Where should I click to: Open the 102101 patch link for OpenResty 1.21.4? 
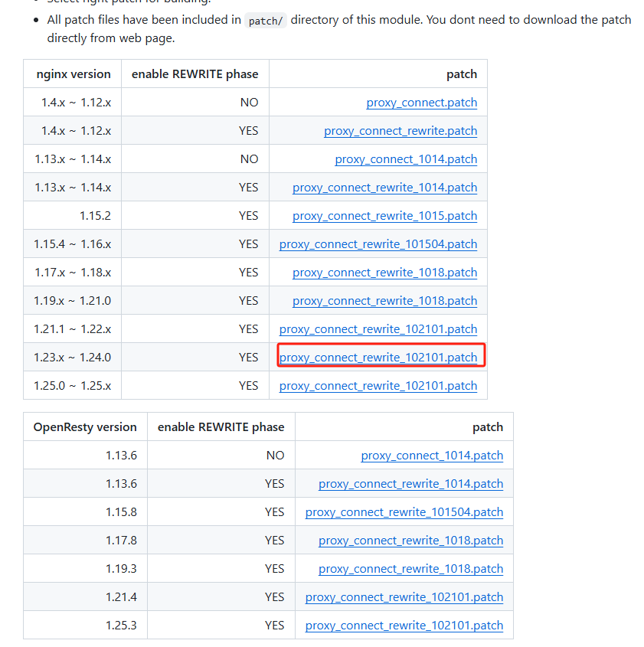(404, 597)
